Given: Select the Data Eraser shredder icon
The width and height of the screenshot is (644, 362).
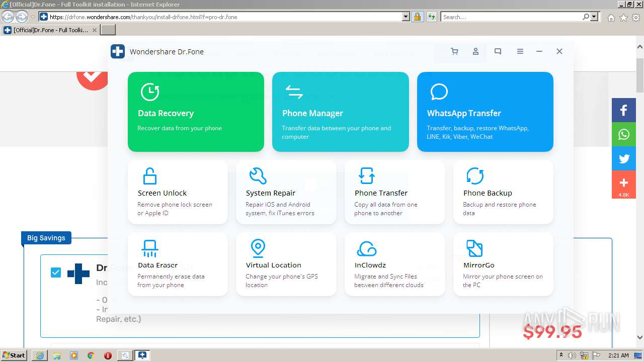Looking at the screenshot, I should click(149, 248).
